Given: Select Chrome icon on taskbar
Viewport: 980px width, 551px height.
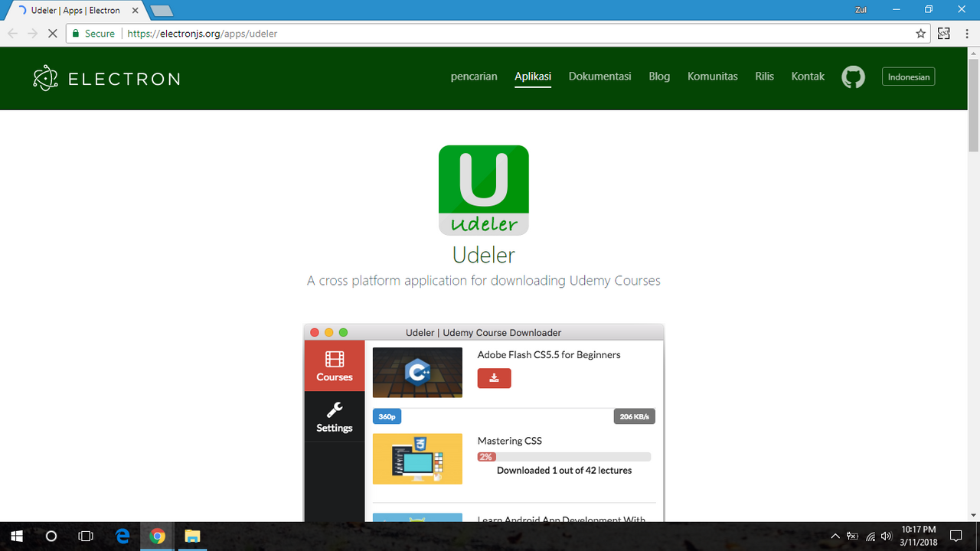Looking at the screenshot, I should [157, 536].
